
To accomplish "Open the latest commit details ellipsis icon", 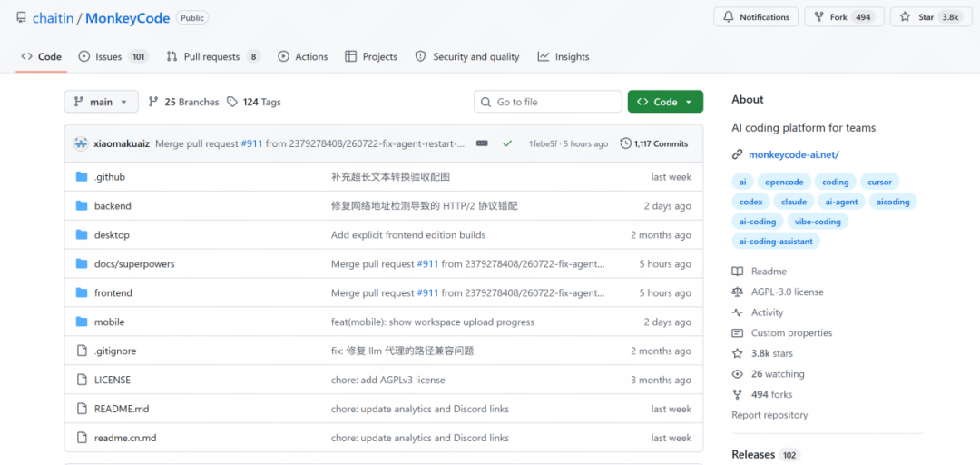I will [x=482, y=143].
